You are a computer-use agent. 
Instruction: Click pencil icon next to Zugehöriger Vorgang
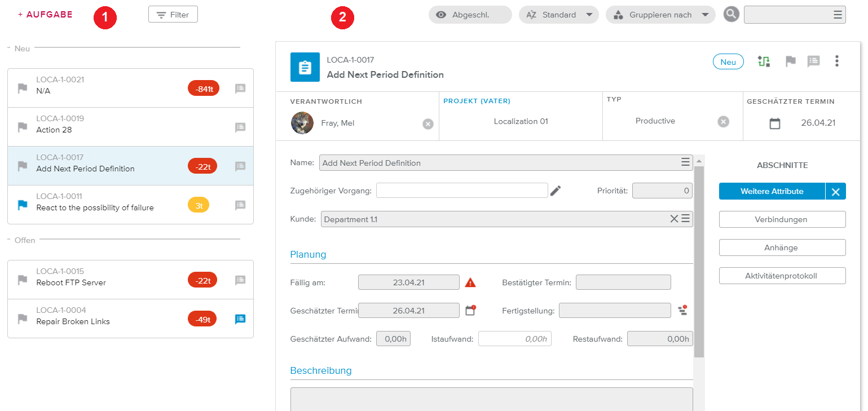click(556, 191)
